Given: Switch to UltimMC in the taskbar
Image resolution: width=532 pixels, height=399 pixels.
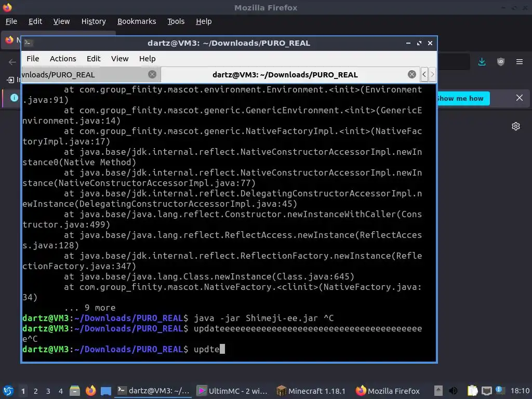Looking at the screenshot, I should (x=232, y=391).
